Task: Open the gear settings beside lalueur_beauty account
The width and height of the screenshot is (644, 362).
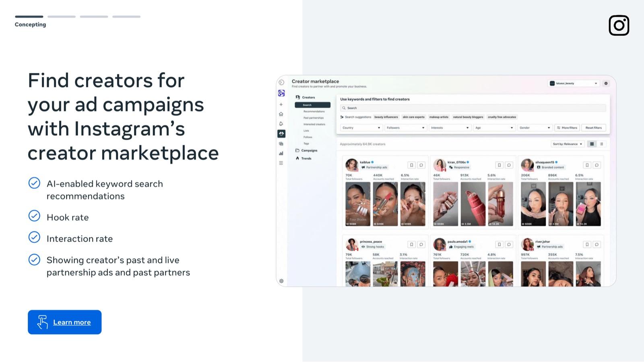Action: coord(606,83)
